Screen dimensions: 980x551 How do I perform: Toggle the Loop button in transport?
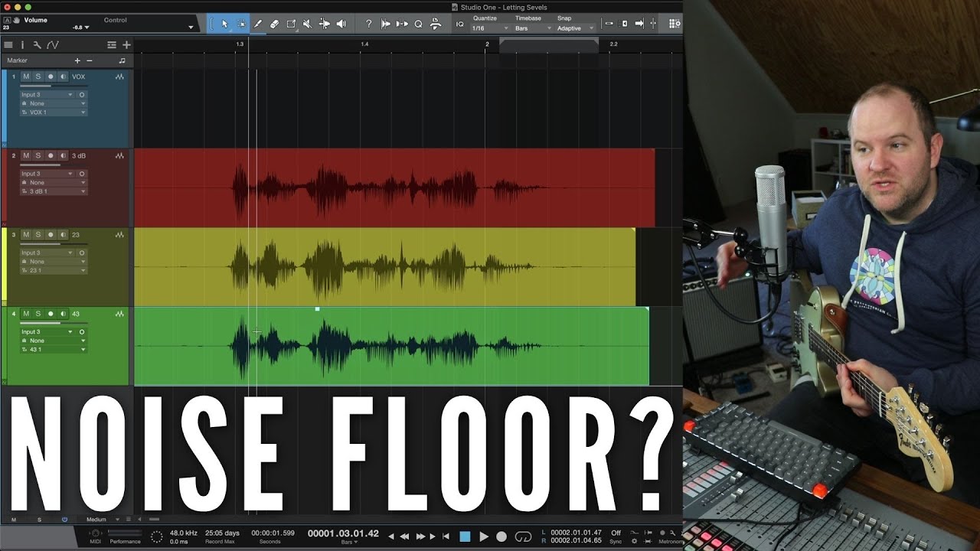[524, 536]
